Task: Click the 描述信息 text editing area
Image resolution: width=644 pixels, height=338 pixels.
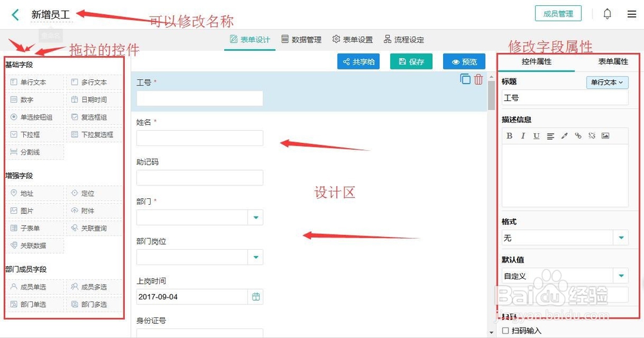Action: tap(565, 175)
